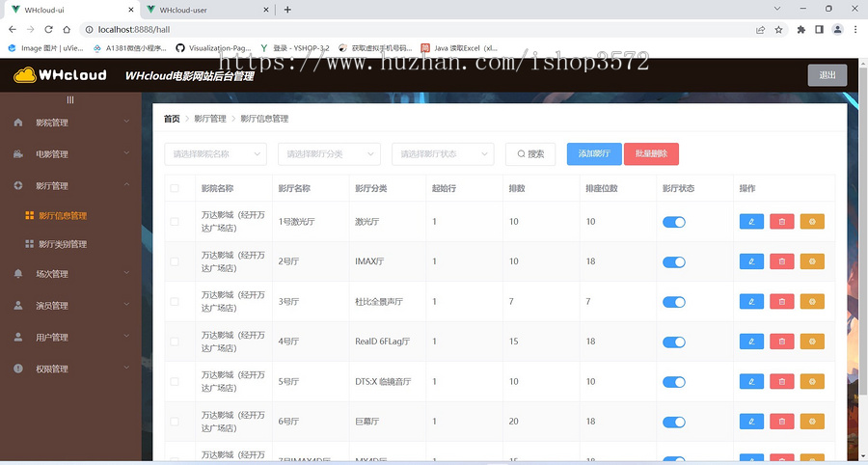
Task: Delete the 6号厅 巨幕厅 row
Action: tap(781, 422)
